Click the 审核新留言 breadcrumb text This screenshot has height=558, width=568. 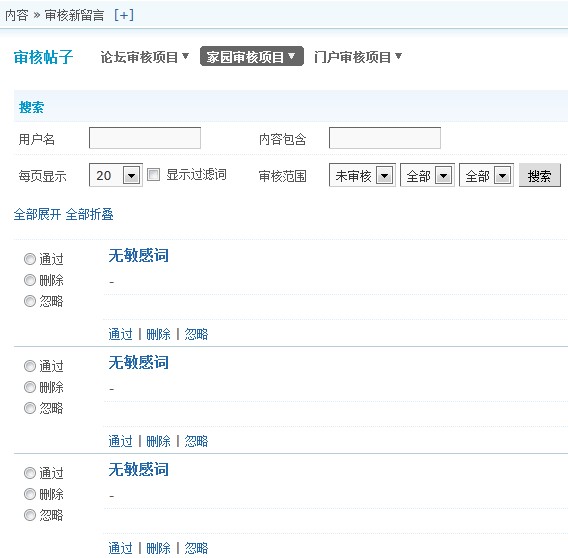[74, 15]
